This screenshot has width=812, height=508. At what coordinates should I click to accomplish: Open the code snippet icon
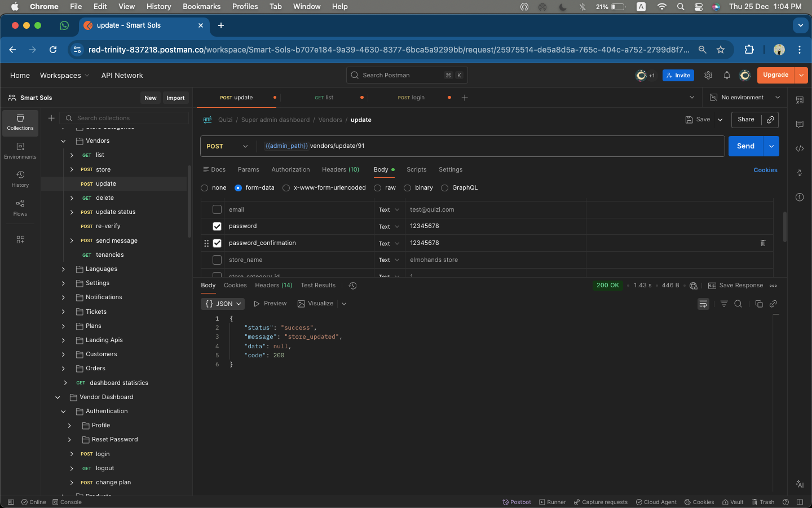click(x=800, y=148)
